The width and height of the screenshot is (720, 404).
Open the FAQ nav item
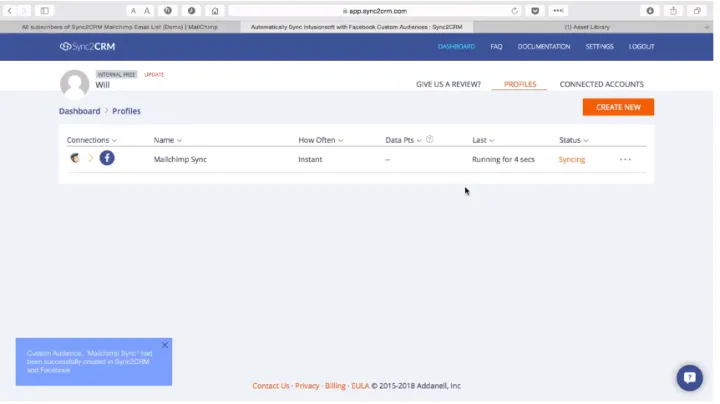coord(496,46)
